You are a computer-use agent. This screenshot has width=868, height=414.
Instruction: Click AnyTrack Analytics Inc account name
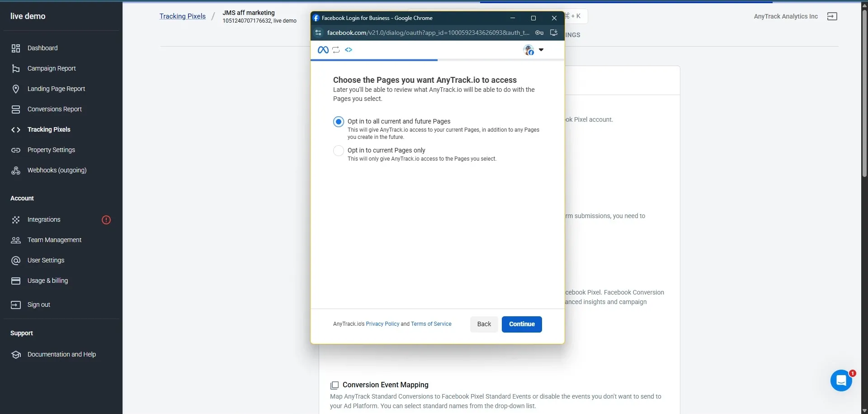click(x=786, y=16)
